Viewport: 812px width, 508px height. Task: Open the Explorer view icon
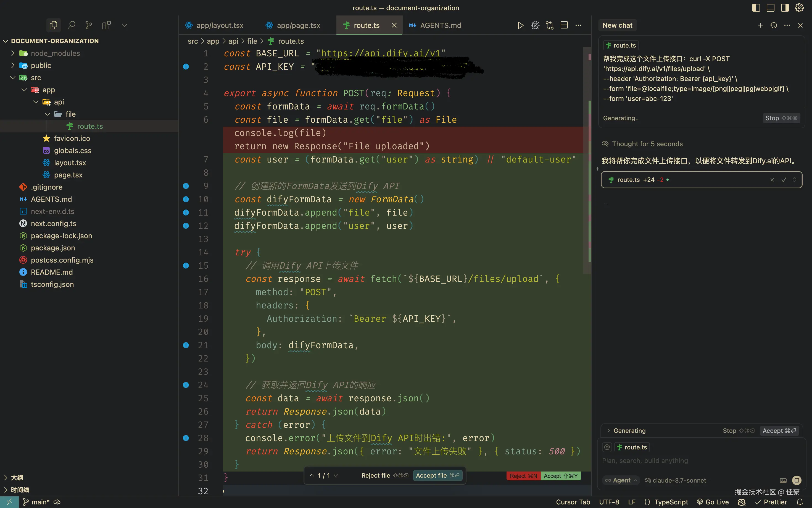[53, 25]
